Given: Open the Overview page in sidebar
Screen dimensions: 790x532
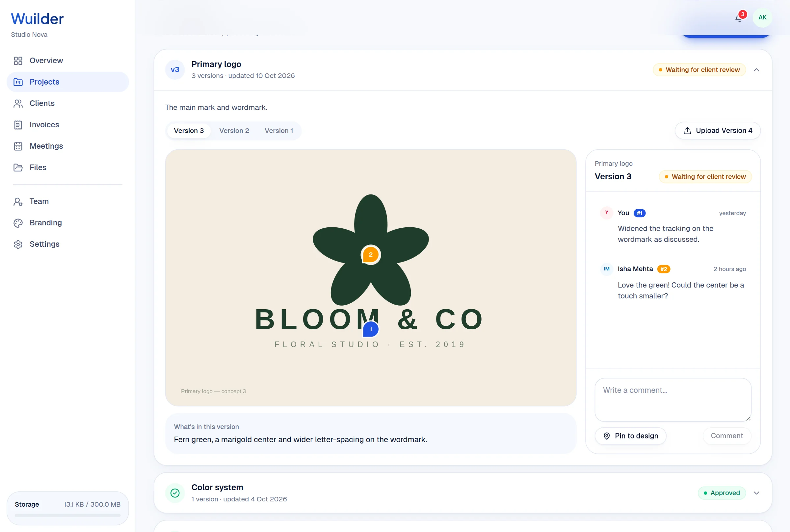Looking at the screenshot, I should click(x=67, y=61).
